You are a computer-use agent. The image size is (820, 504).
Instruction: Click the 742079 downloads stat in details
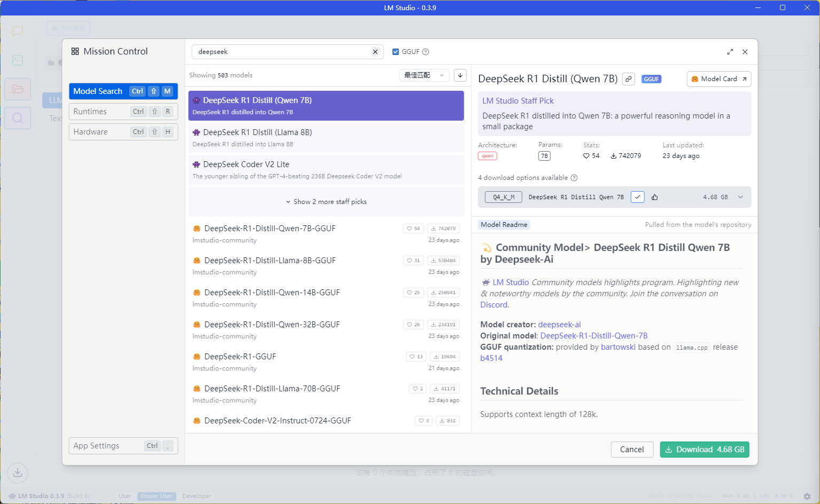point(626,156)
